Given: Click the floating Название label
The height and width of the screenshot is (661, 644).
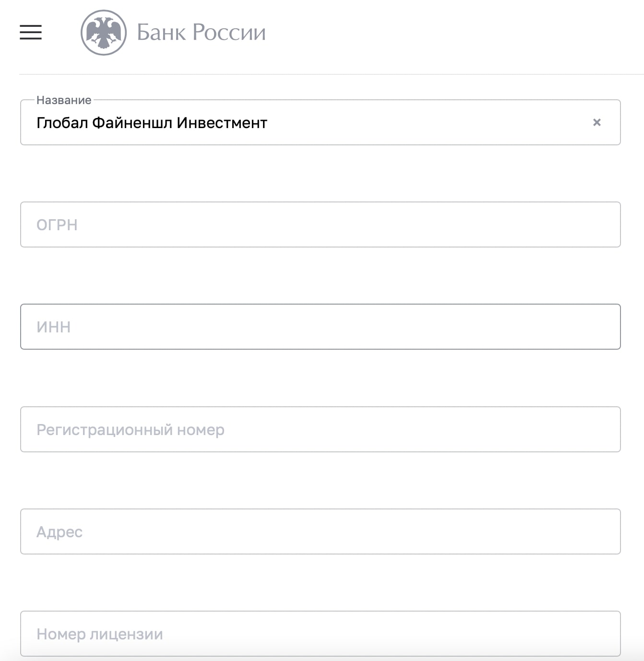Looking at the screenshot, I should coord(64,100).
